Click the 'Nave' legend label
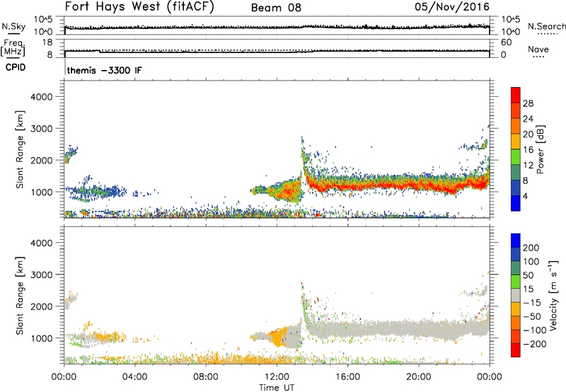Viewport: 566px width, 392px height. pos(538,49)
